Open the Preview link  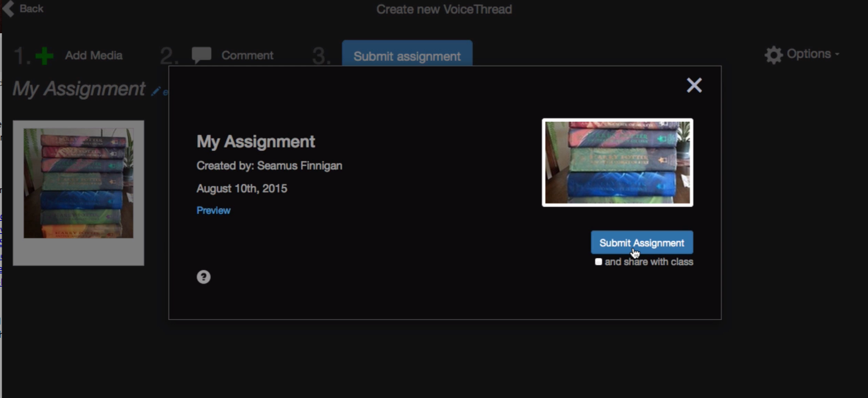[x=213, y=210]
